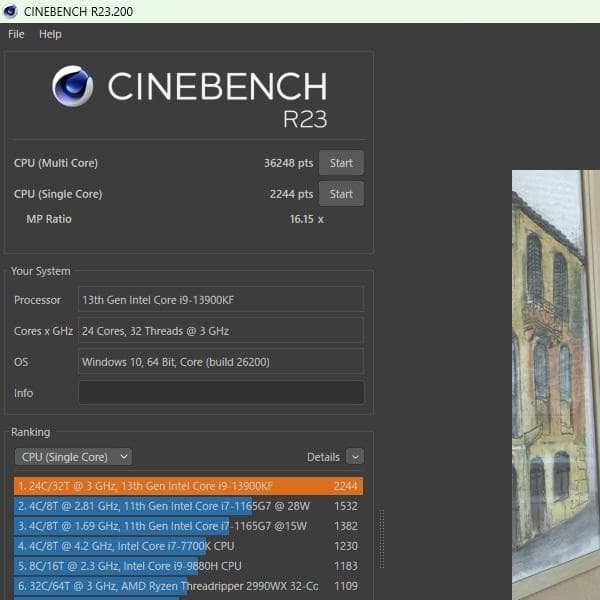Select ranking row 4 Intel Core i7-7700K
The height and width of the screenshot is (600, 600).
click(x=188, y=546)
